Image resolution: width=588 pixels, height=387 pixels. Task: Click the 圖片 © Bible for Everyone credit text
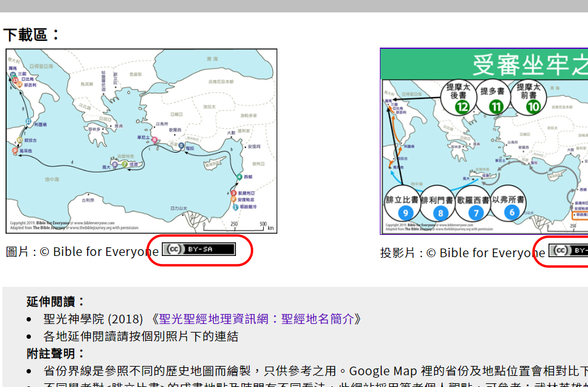pos(82,252)
